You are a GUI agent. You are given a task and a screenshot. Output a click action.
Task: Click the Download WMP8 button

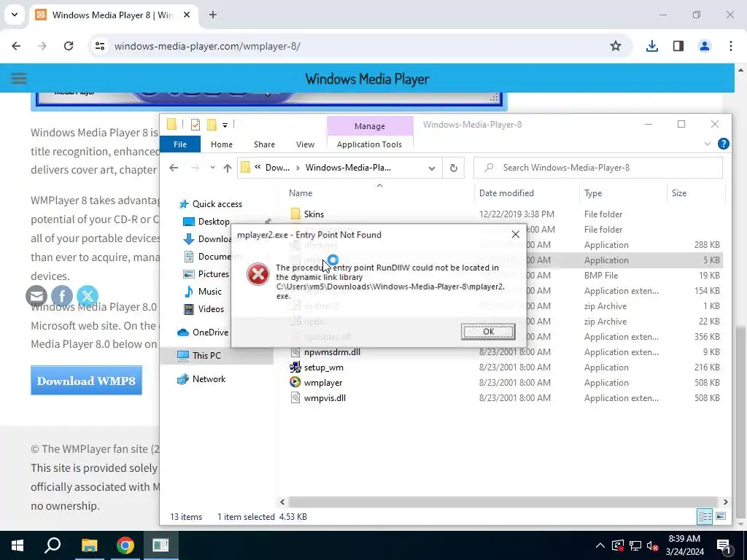pos(86,381)
